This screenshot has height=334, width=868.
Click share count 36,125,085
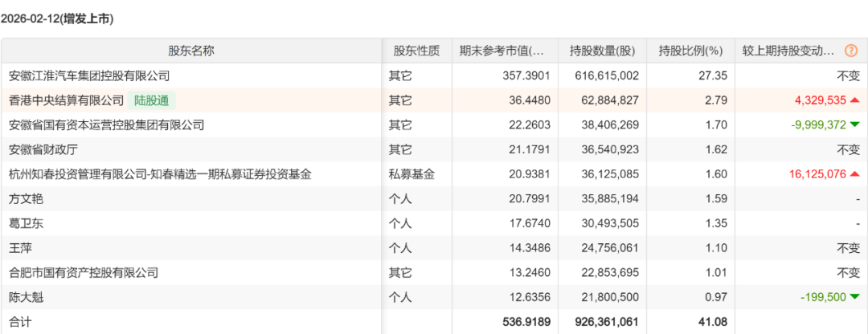(x=609, y=174)
